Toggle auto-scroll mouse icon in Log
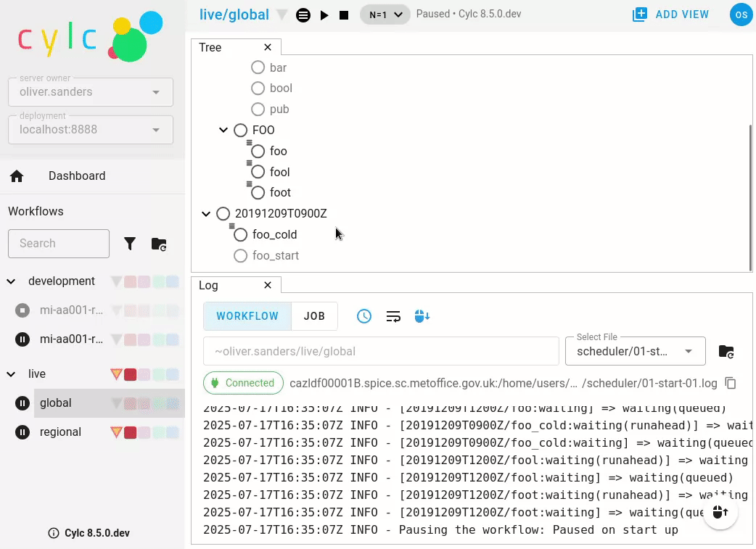This screenshot has width=756, height=549. click(x=422, y=316)
